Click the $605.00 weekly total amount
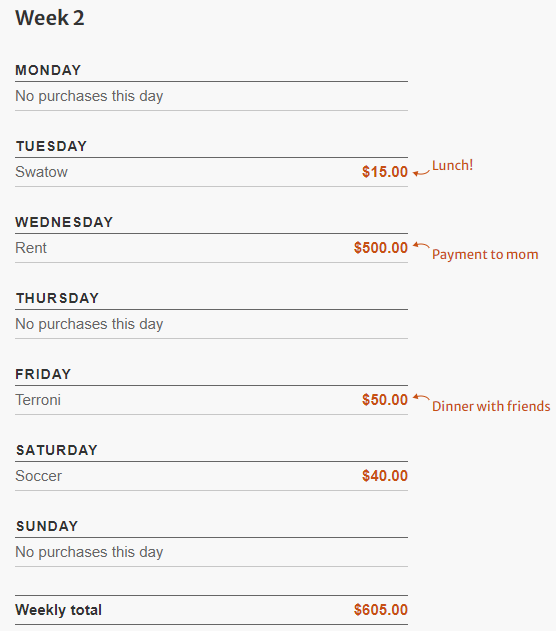 pos(381,610)
